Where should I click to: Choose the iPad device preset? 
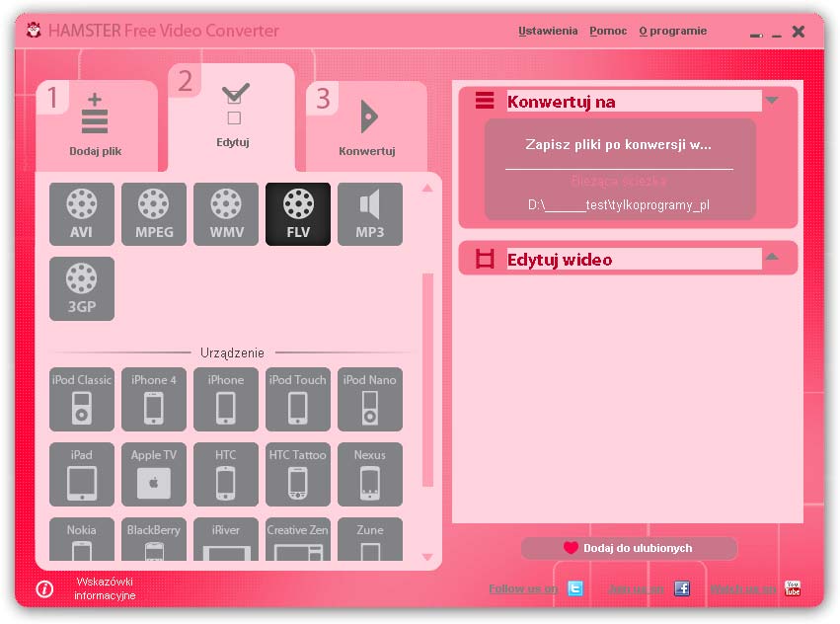81,474
